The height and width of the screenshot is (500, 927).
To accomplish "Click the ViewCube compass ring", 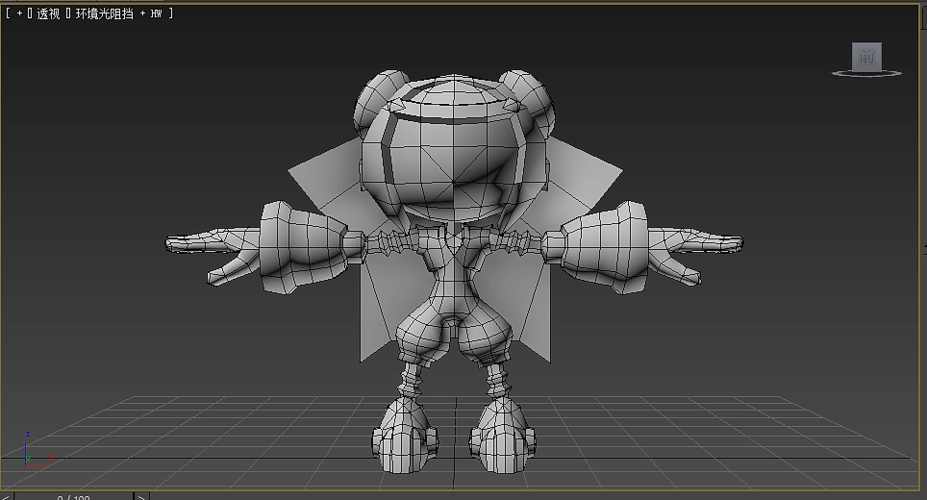I will 867,74.
